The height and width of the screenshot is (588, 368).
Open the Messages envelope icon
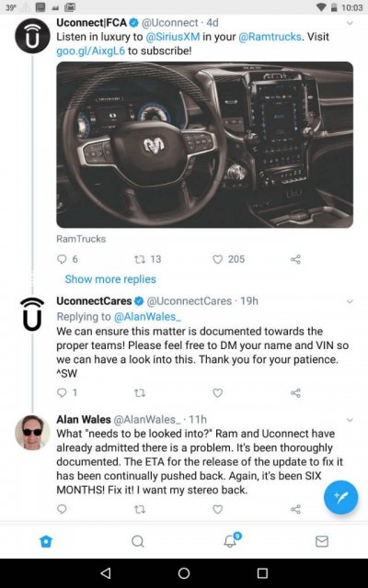[322, 541]
